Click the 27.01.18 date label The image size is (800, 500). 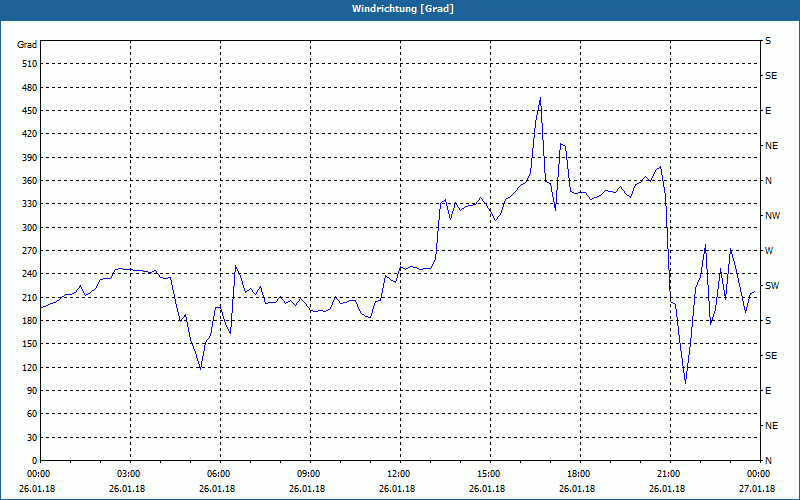coord(757,489)
